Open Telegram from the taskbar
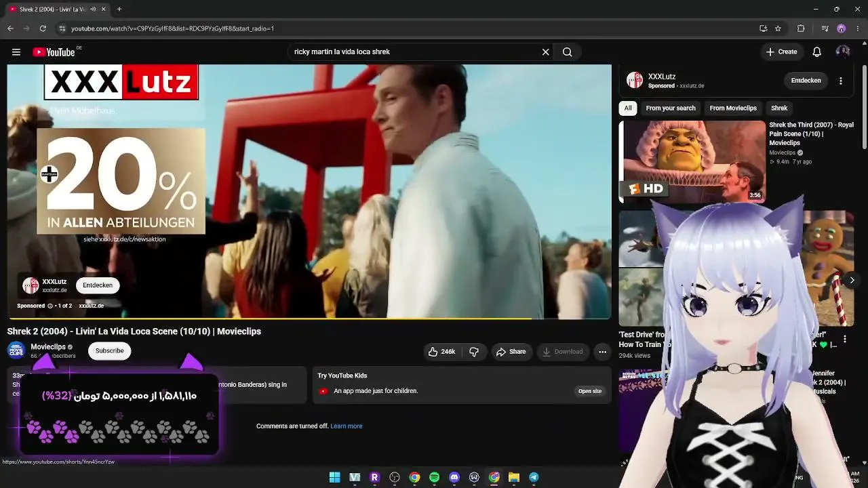Image resolution: width=868 pixels, height=488 pixels. (534, 477)
